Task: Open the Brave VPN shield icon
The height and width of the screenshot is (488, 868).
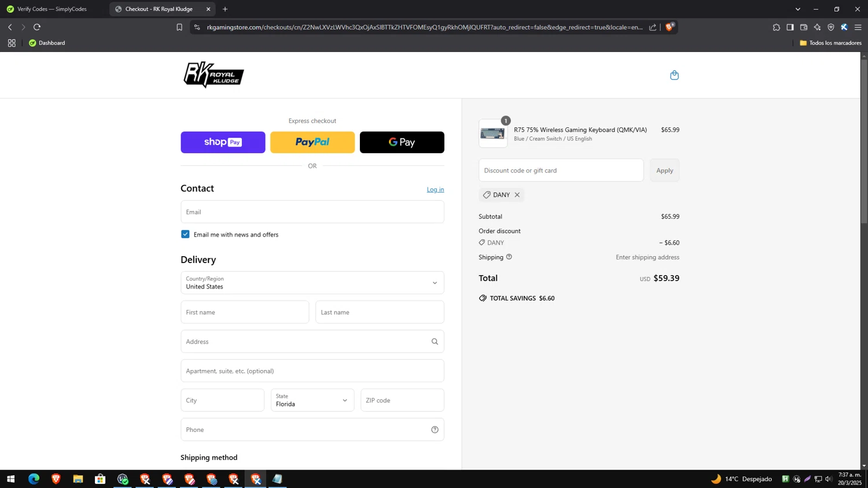Action: tap(831, 27)
